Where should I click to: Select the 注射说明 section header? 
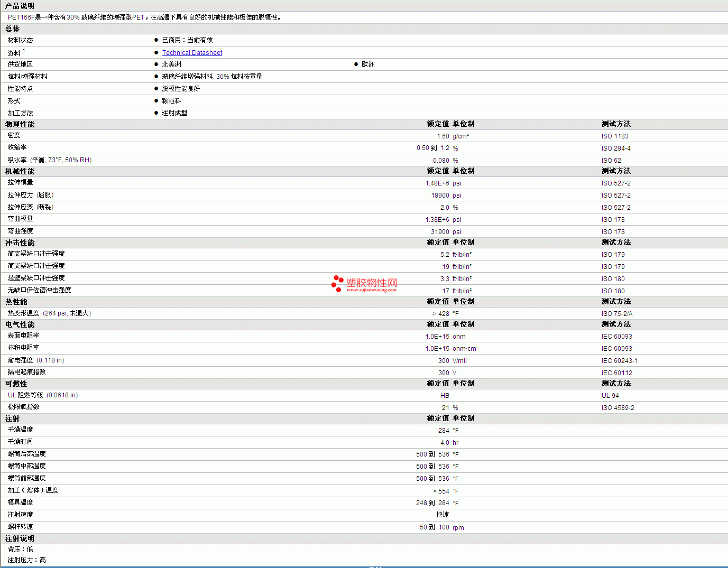pos(20,538)
